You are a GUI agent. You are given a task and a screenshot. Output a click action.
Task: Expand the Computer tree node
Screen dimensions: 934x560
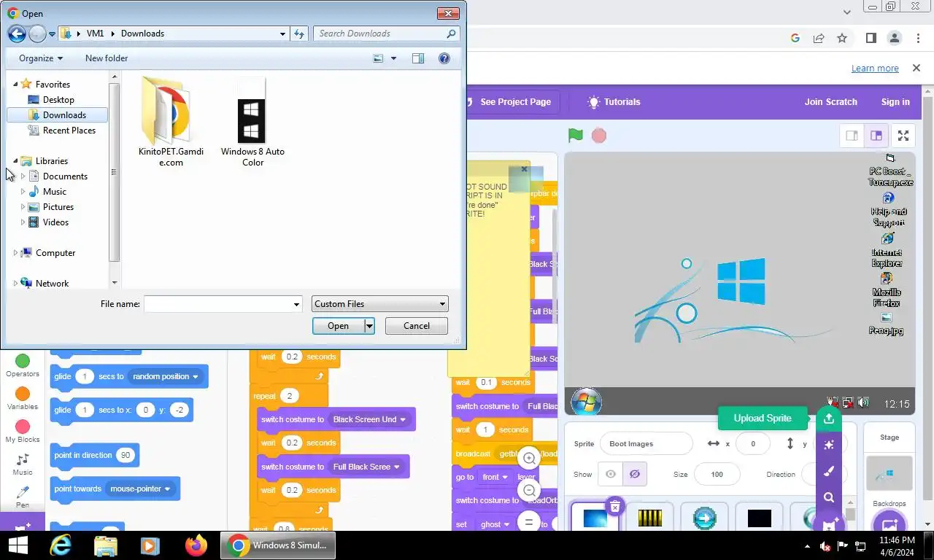point(15,253)
